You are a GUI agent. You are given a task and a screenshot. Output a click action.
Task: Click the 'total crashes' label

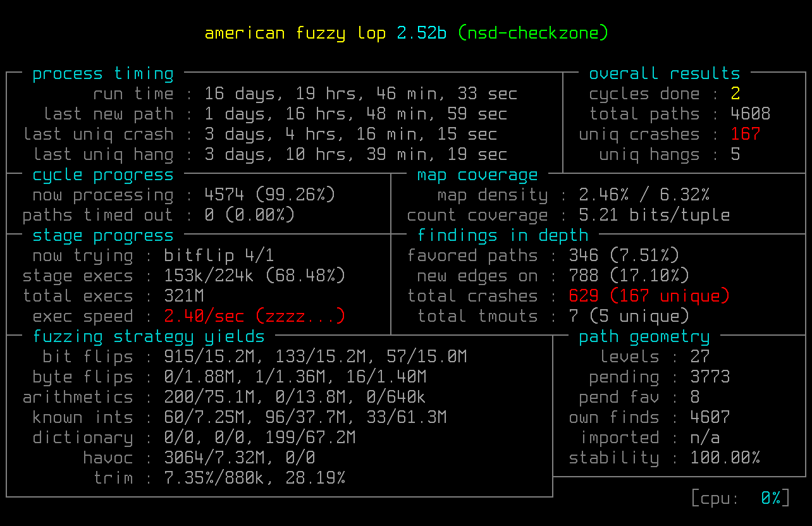[x=472, y=297]
